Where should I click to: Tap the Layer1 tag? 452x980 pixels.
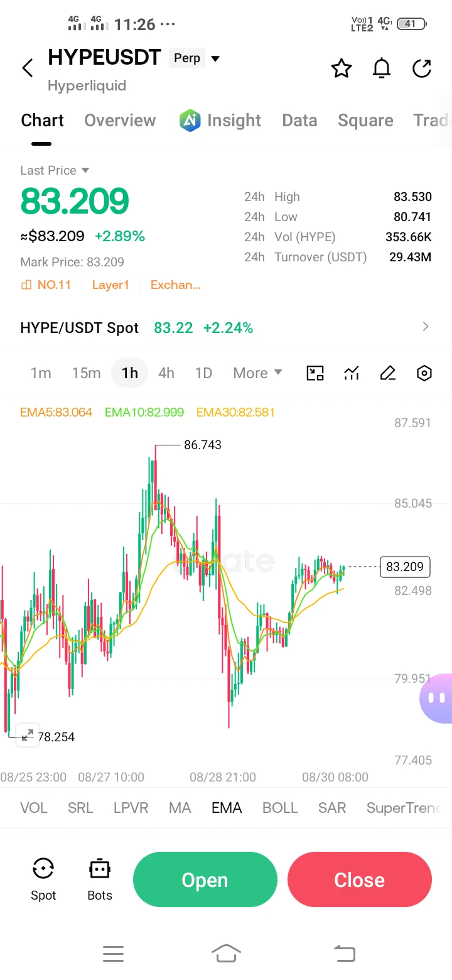tap(110, 285)
